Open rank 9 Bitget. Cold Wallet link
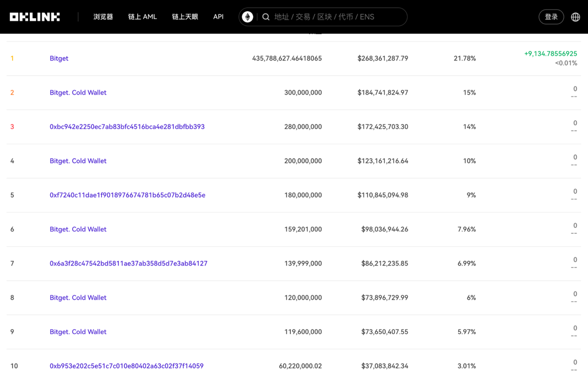588x381 pixels. coord(78,332)
